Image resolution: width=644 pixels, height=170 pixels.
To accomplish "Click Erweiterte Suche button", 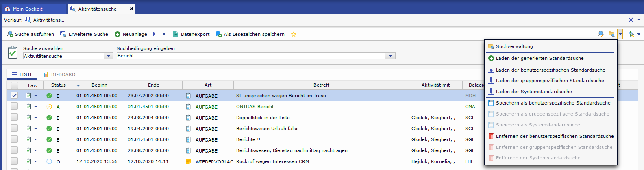I will [x=84, y=35].
